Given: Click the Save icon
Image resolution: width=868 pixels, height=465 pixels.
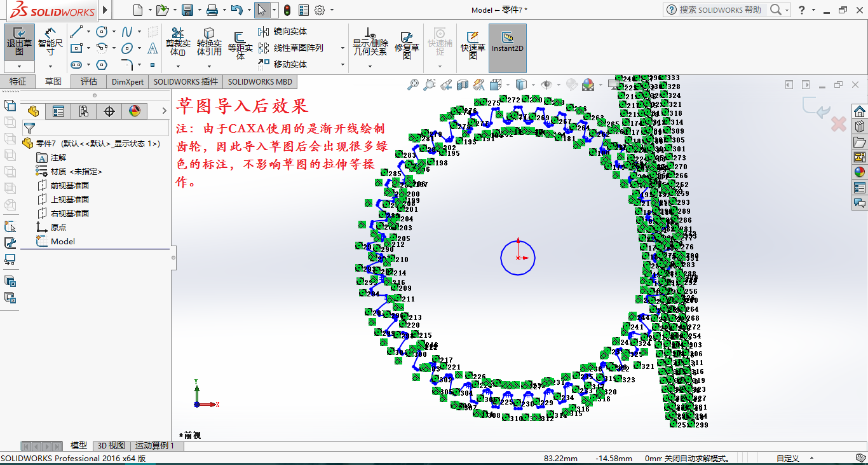Looking at the screenshot, I should (187, 10).
